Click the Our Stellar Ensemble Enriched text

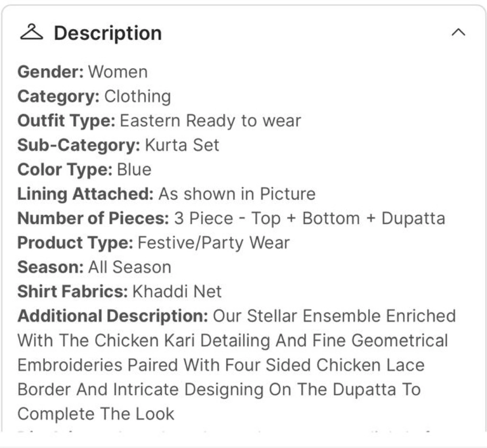(334, 316)
